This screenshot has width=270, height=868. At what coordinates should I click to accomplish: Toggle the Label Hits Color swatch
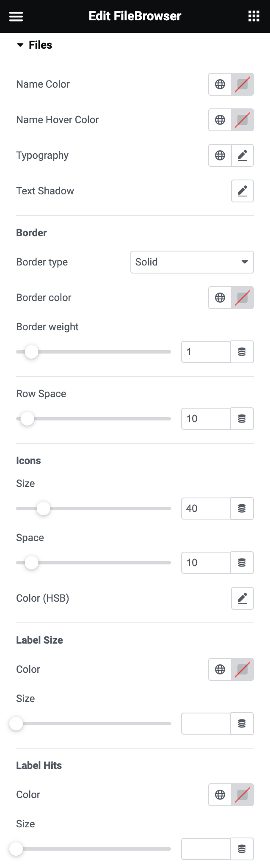pyautogui.click(x=242, y=795)
